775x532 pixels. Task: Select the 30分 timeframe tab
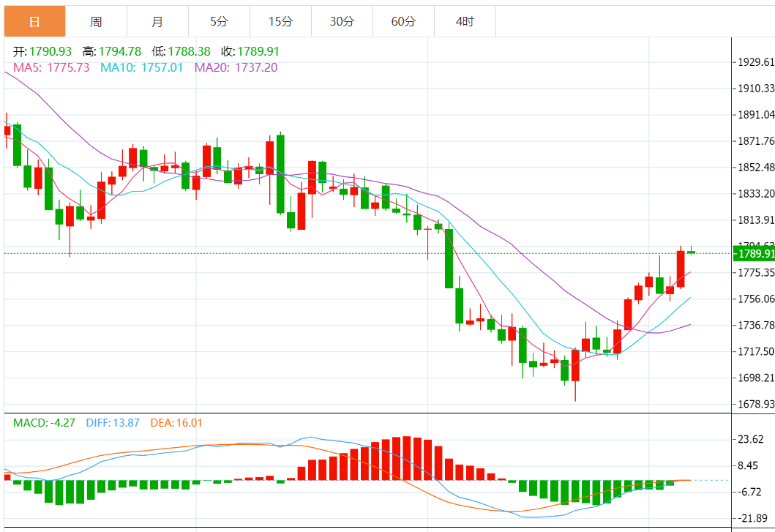[x=342, y=21]
